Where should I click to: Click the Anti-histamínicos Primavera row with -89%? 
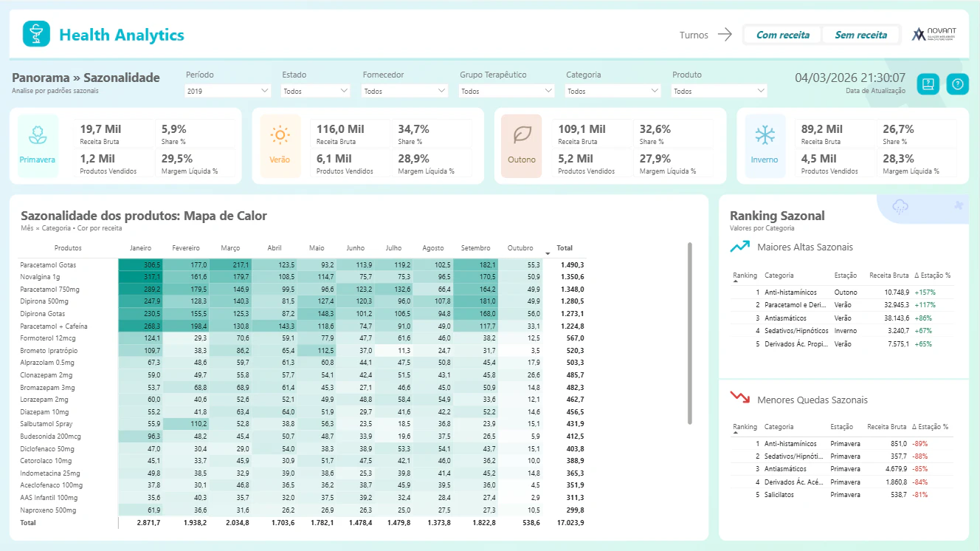click(x=841, y=444)
